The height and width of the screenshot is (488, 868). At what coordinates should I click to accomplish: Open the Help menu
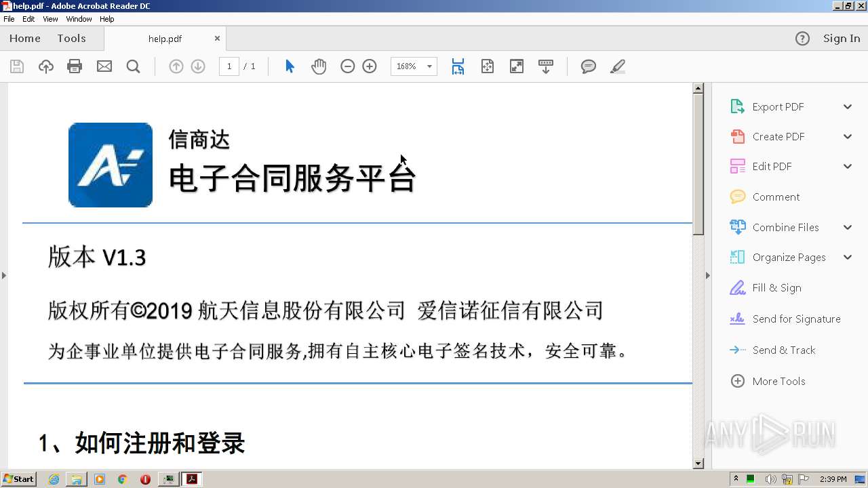[107, 19]
